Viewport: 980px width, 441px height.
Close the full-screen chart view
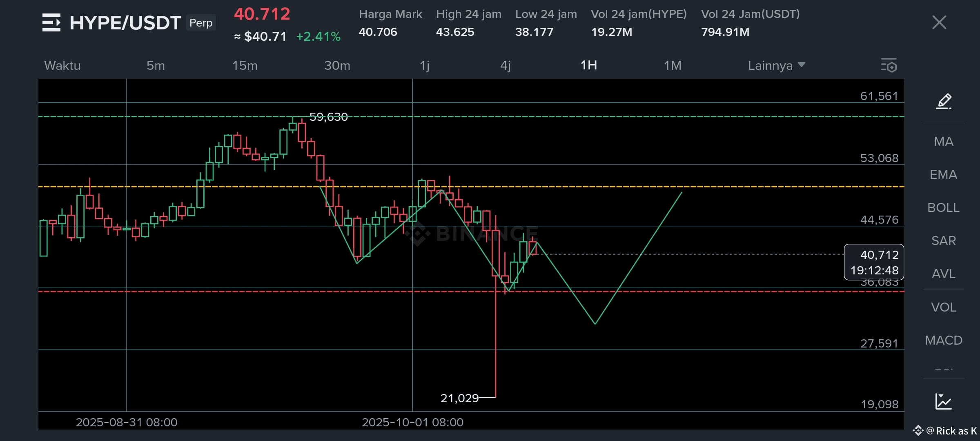pos(939,22)
